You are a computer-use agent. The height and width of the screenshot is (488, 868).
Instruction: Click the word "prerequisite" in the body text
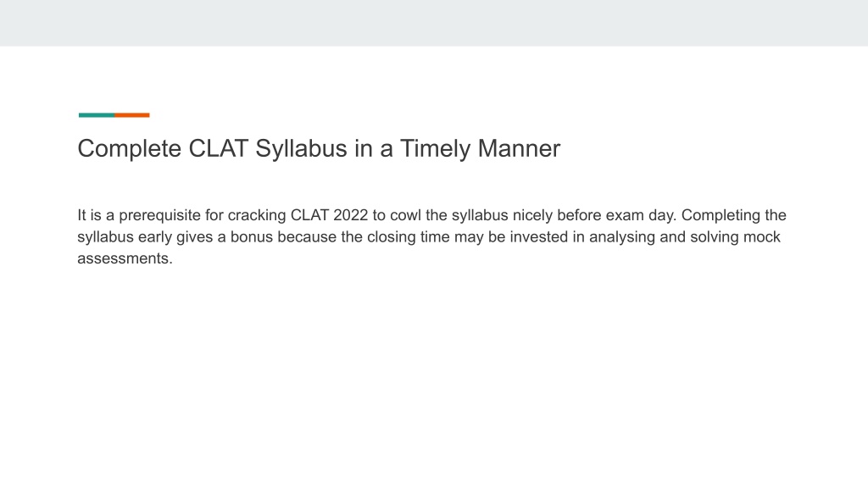pos(160,215)
